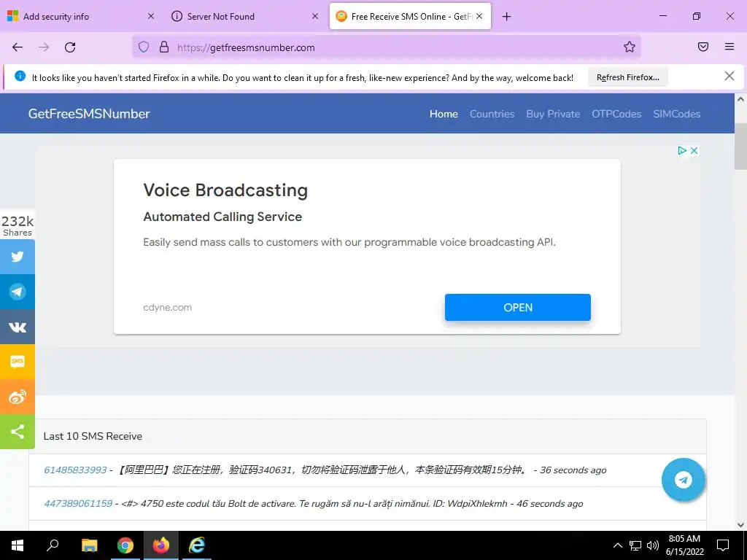Open the Buy Private menu item
Screen dimensions: 747x560
553,114
